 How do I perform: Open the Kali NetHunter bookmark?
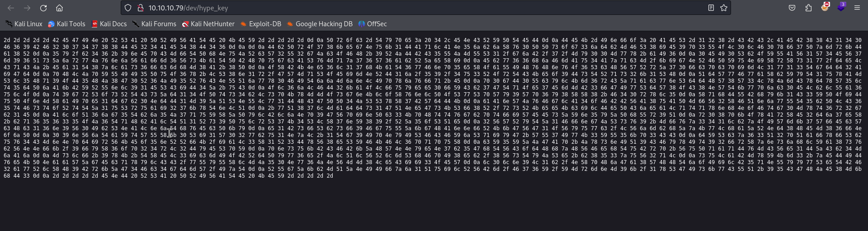(208, 24)
